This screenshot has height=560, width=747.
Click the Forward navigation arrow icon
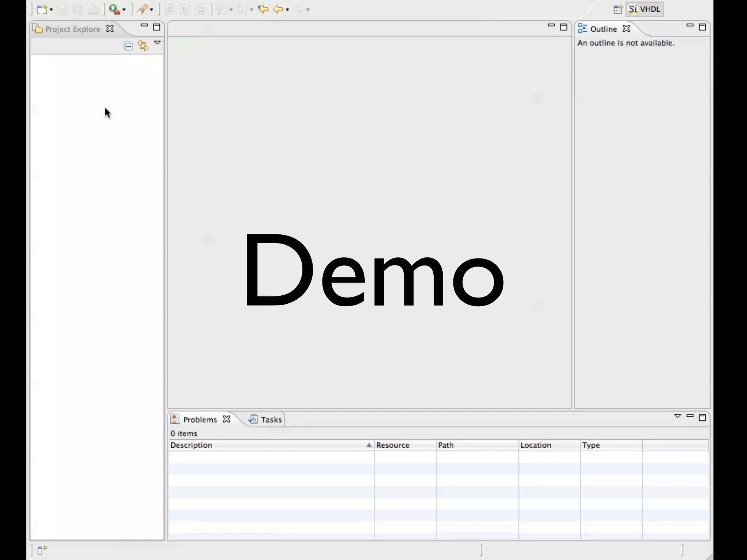coord(299,9)
